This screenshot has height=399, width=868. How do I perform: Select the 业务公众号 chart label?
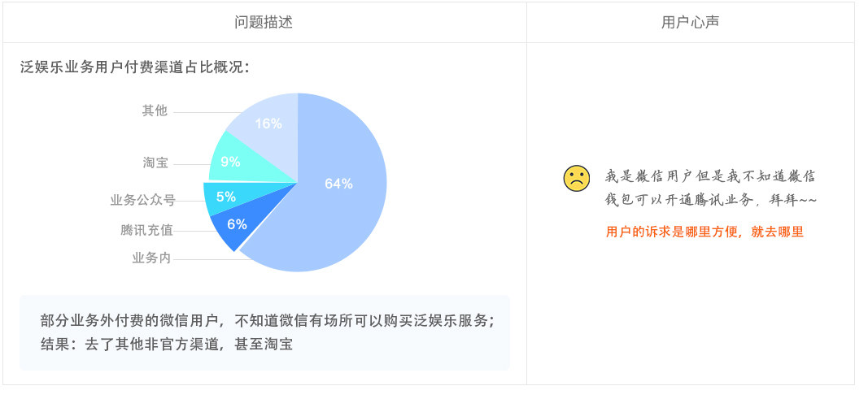click(143, 200)
